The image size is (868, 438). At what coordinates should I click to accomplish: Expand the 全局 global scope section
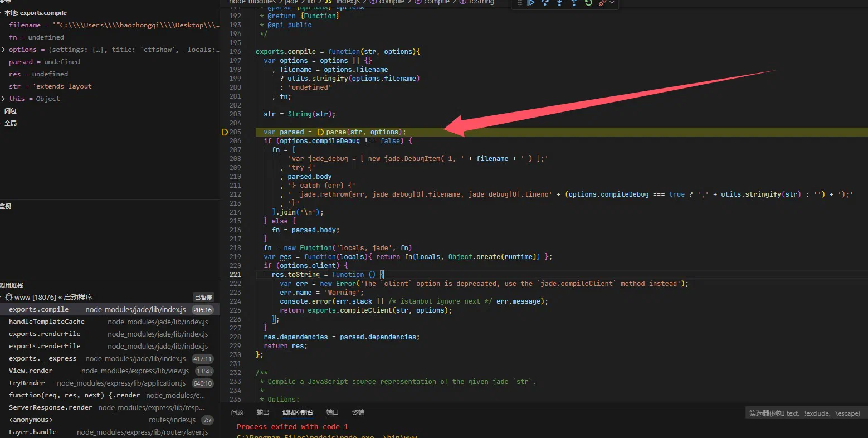pos(11,123)
